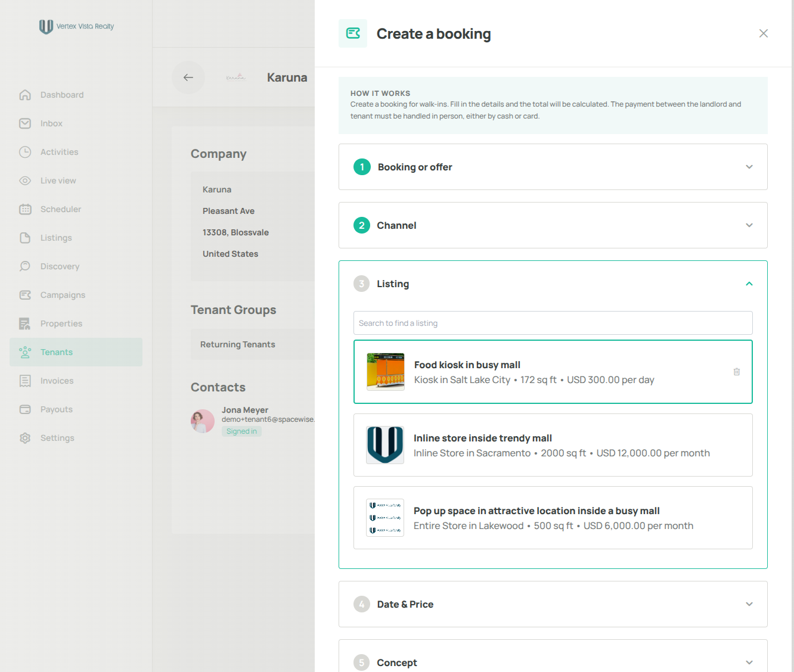Screen dimensions: 794x672
Task: Click the Food kiosk listing thumbnail image
Action: tap(385, 372)
